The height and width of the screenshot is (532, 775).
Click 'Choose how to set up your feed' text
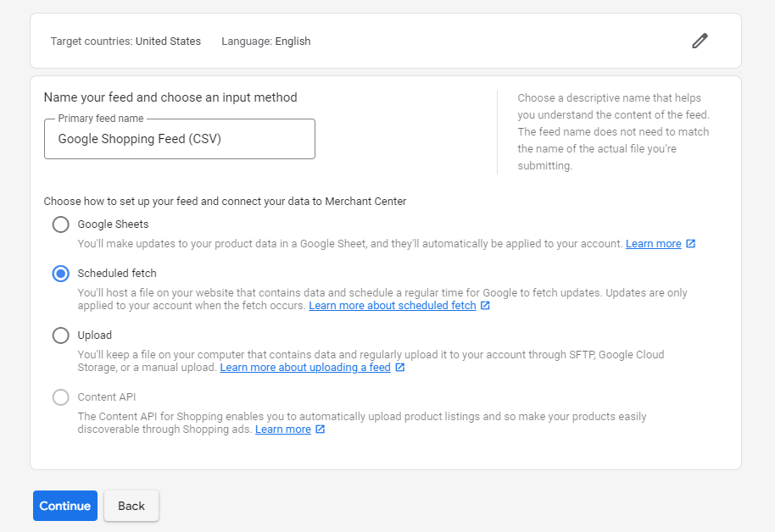click(x=225, y=201)
